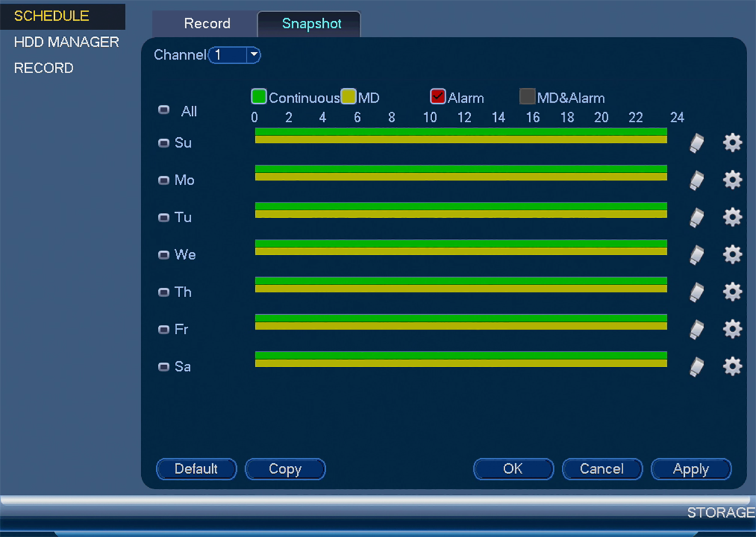
Task: Click the Copy button
Action: click(x=285, y=469)
